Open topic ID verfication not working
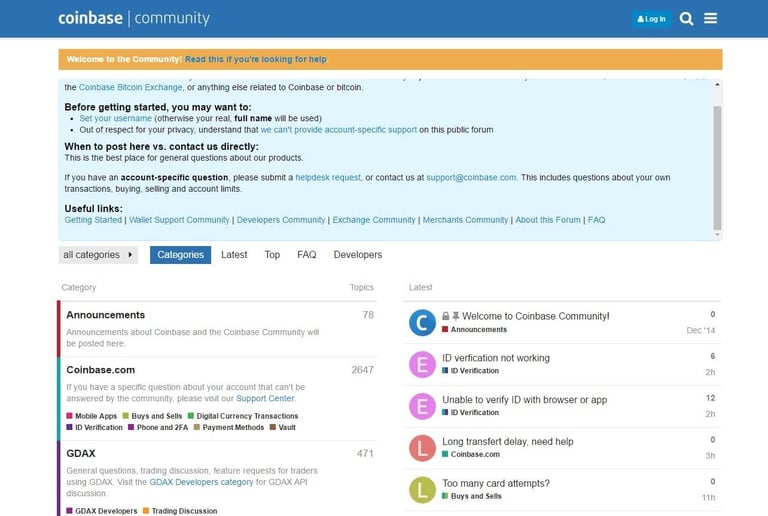Screen dimensions: 768x516 pyautogui.click(x=496, y=358)
